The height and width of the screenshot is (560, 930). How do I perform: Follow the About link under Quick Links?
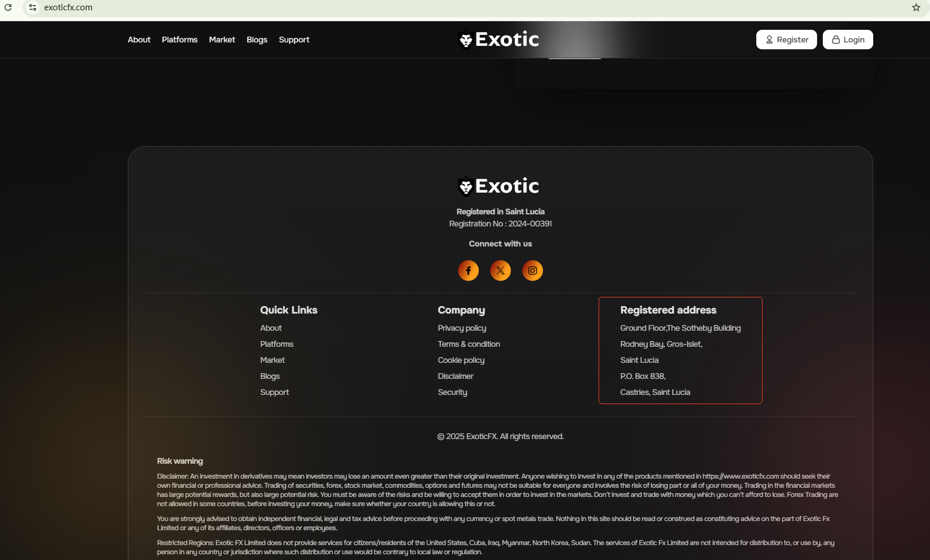click(x=271, y=328)
